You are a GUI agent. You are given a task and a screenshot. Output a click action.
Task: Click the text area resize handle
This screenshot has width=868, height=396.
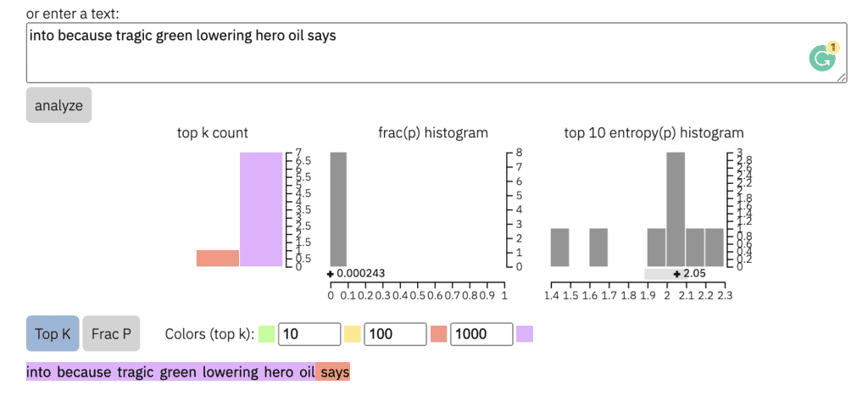coord(842,77)
